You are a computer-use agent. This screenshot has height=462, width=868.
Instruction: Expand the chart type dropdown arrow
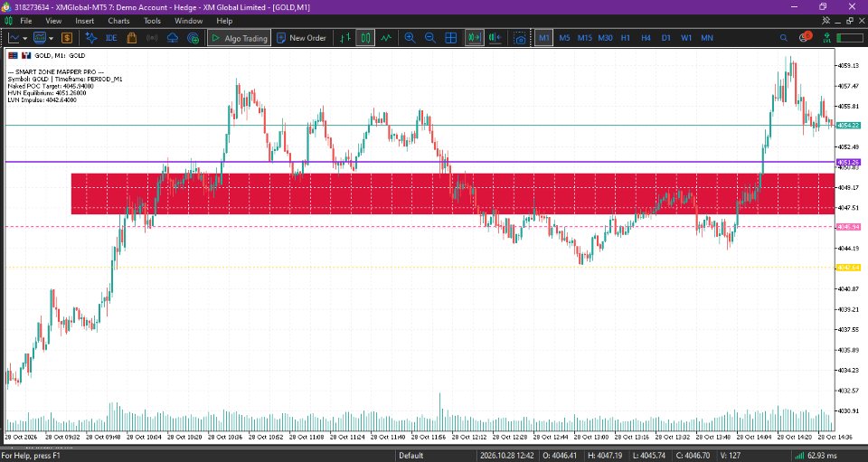tap(25, 38)
